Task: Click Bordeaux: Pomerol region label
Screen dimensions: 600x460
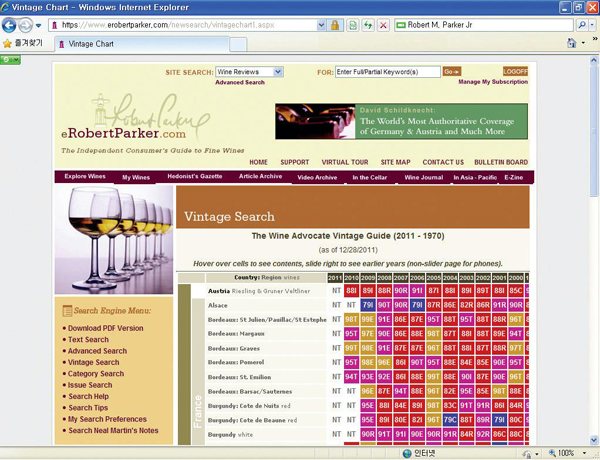Action: 236,362
